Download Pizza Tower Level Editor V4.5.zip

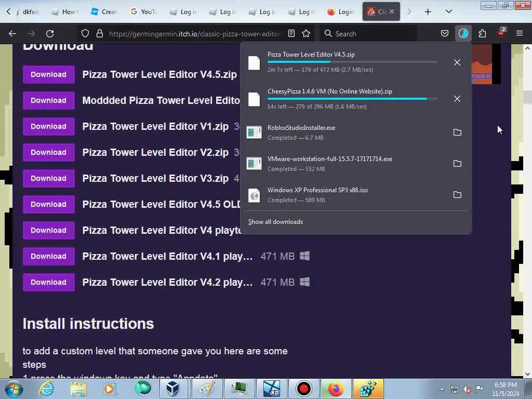(48, 74)
